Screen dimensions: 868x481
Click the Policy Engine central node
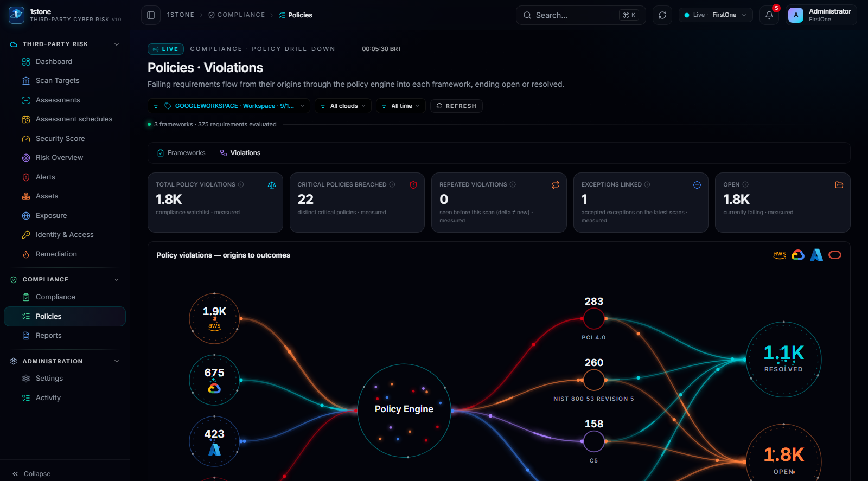tap(404, 411)
